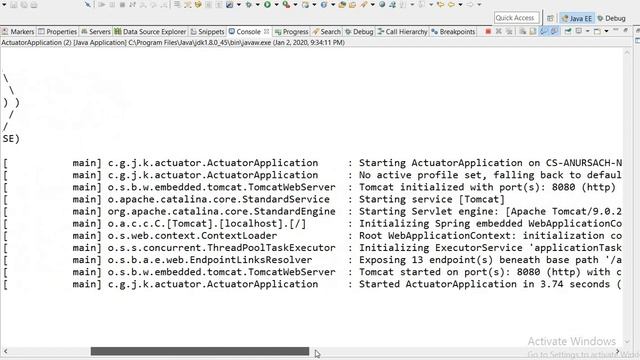Click the 'org.apache.catalina.core.StandardEngine' logger name

point(222,211)
